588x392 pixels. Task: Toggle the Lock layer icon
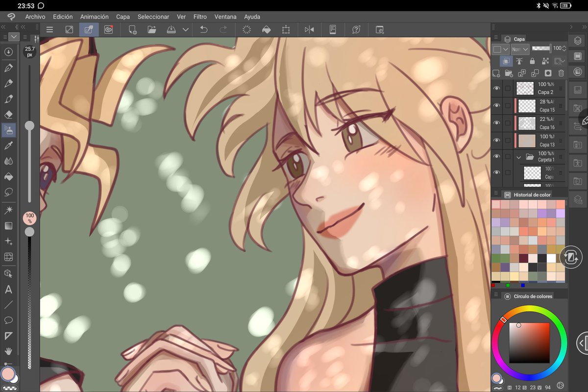coord(532,61)
